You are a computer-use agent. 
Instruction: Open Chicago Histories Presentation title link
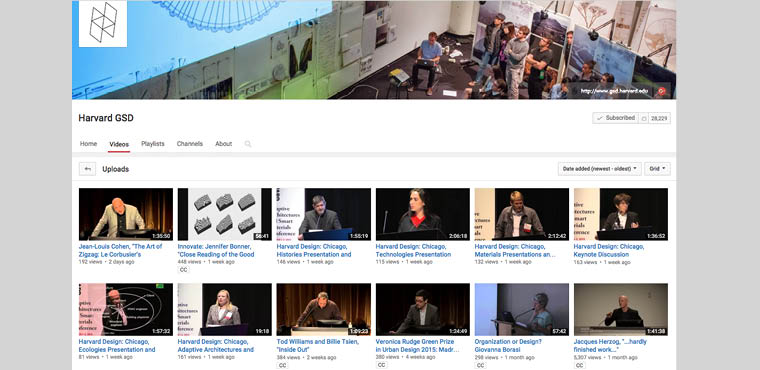tap(314, 250)
